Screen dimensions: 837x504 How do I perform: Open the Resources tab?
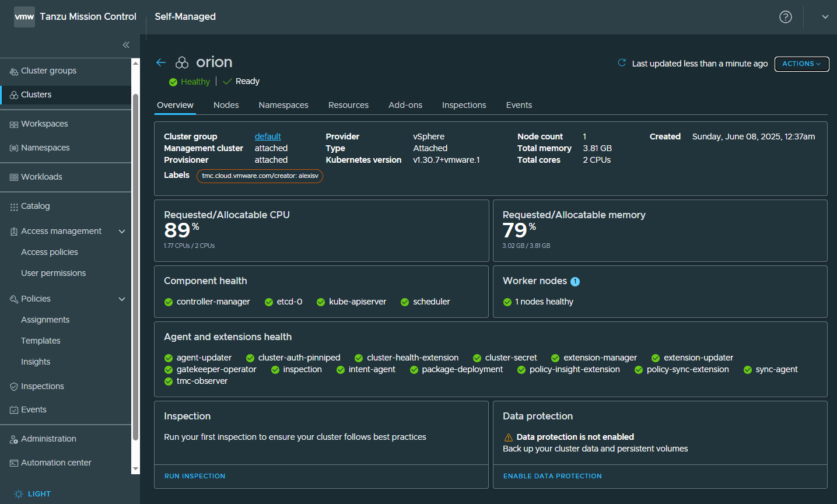348,105
